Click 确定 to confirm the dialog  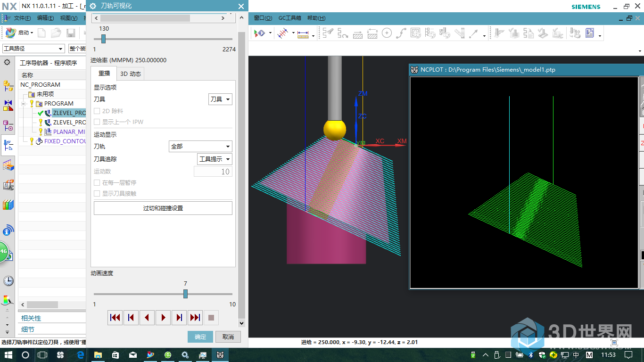[x=200, y=337]
